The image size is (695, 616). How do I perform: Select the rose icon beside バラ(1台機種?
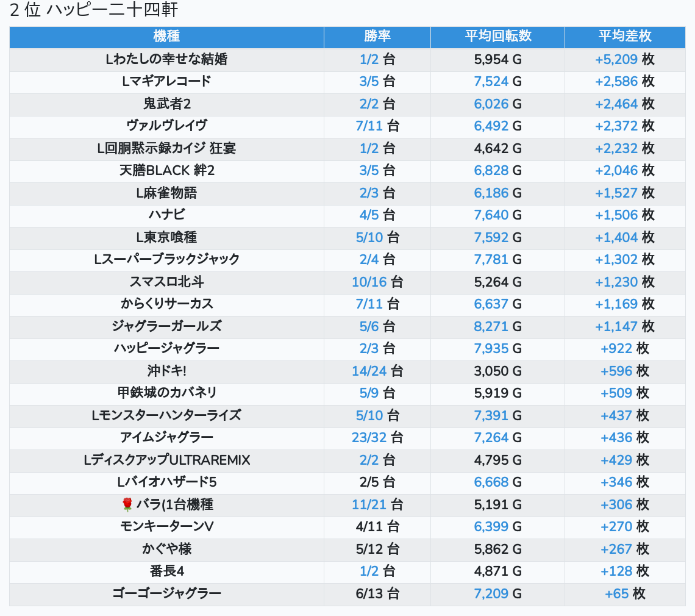pos(127,504)
